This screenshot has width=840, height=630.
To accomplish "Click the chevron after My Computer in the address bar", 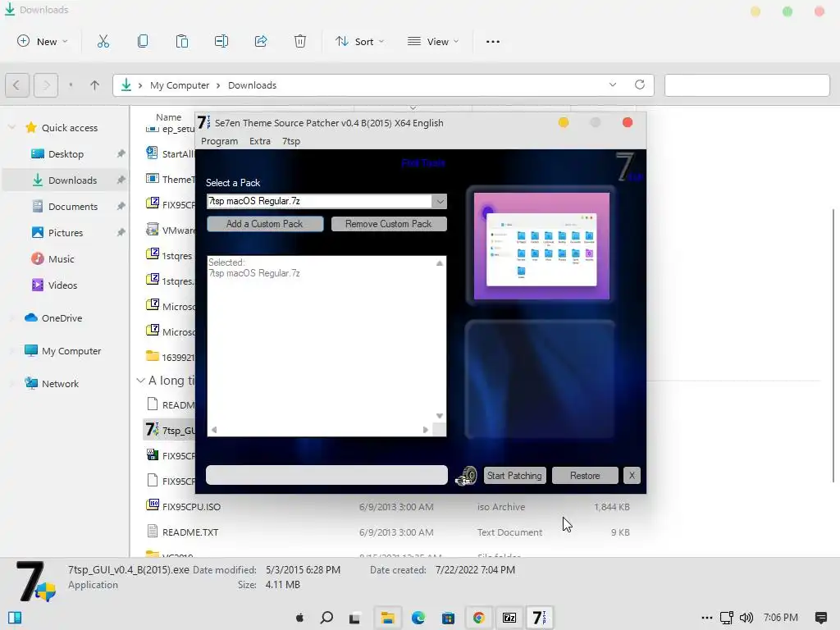I will 218,85.
